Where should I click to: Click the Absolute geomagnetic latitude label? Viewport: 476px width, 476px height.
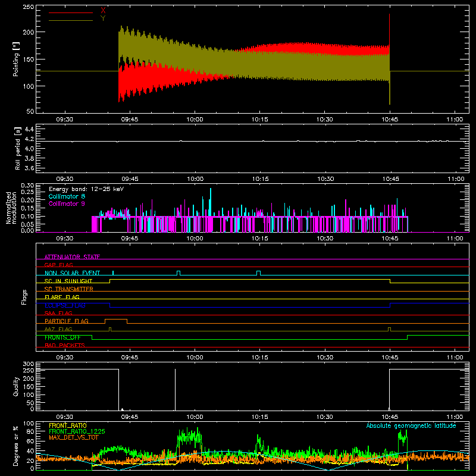[411, 425]
